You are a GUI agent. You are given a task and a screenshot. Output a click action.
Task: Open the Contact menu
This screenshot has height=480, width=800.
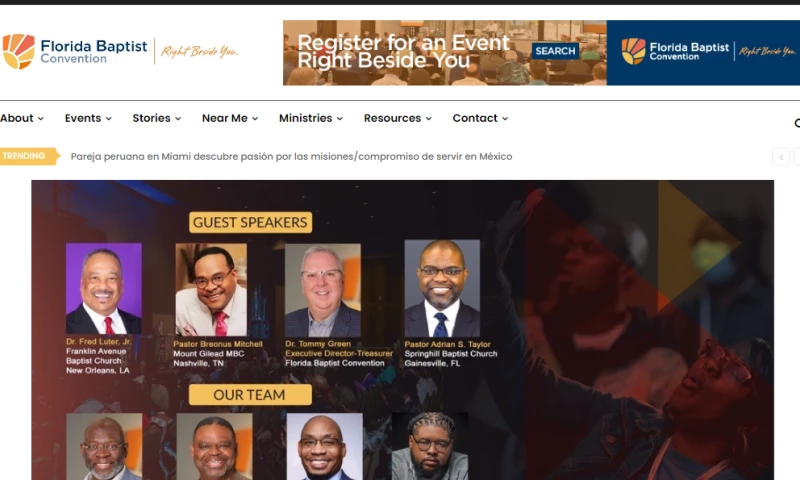480,118
